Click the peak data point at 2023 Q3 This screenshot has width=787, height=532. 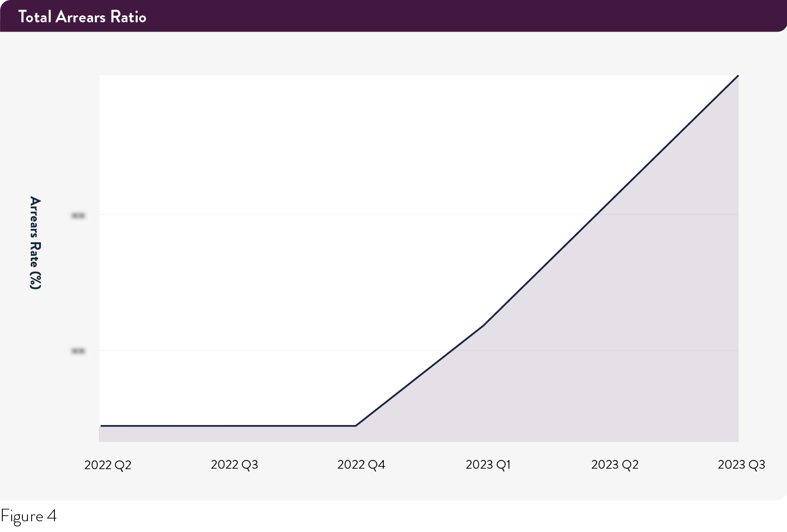(737, 77)
